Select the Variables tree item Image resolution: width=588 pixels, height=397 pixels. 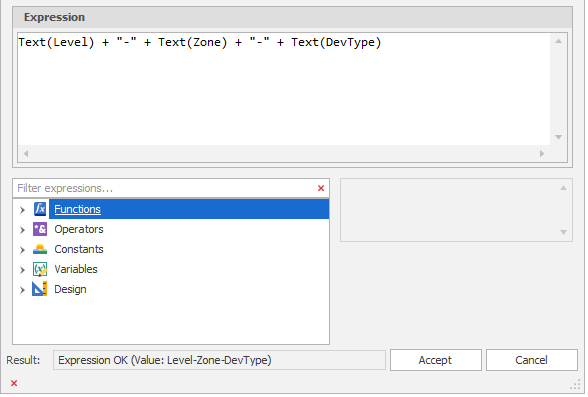pyautogui.click(x=76, y=270)
